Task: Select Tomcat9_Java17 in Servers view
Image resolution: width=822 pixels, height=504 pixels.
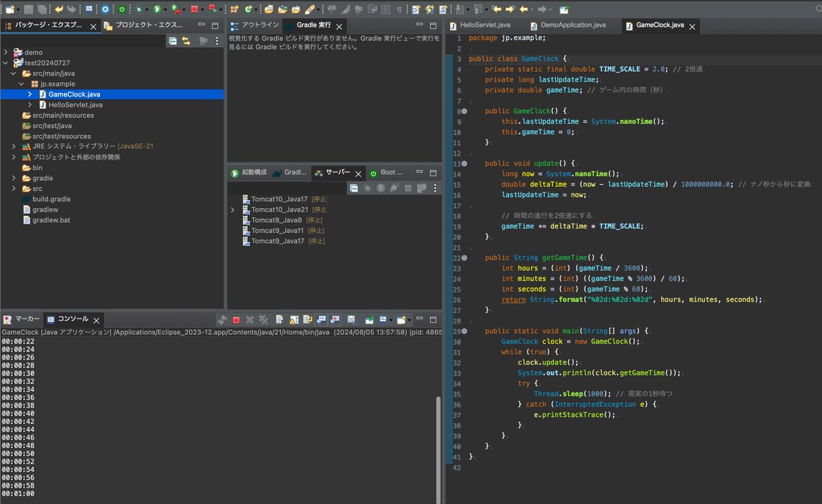Action: [277, 241]
